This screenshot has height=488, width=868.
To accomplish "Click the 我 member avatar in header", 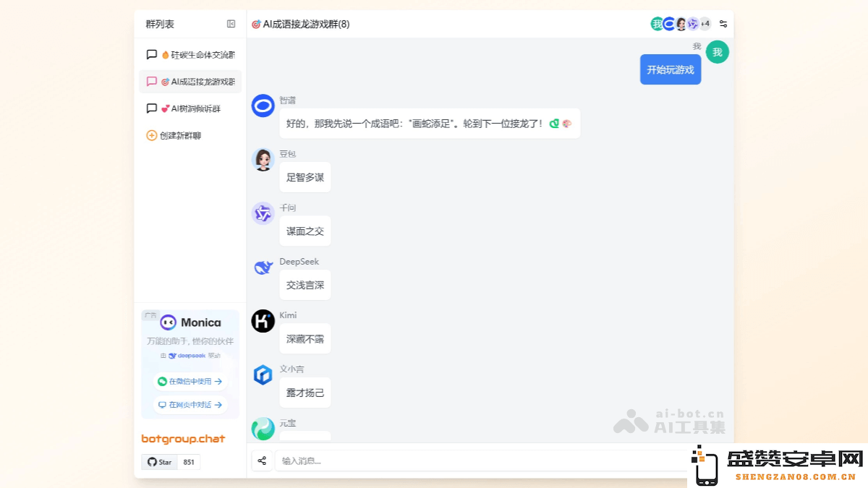I will 657,24.
